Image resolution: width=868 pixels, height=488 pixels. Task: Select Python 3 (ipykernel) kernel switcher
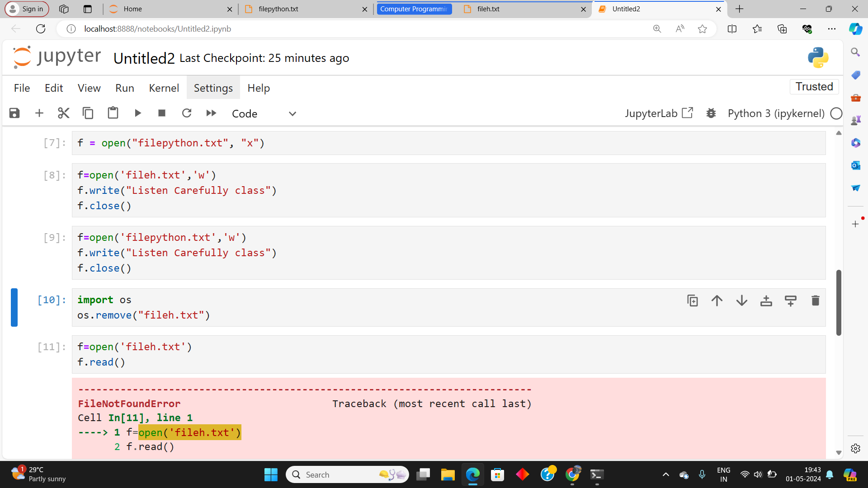click(x=776, y=113)
